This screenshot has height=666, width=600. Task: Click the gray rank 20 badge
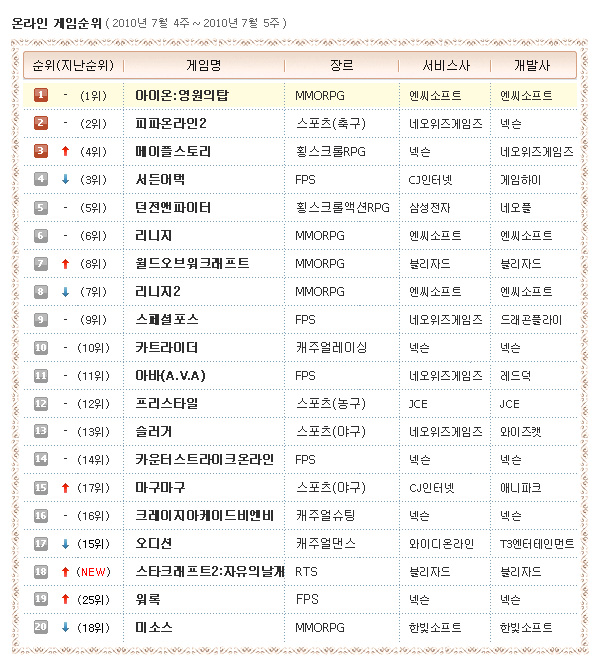coord(41,627)
